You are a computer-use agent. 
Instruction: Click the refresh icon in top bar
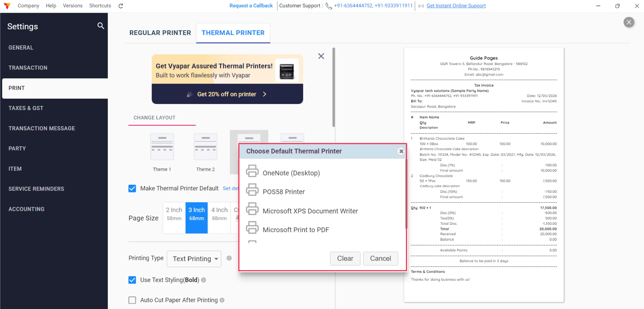coord(121,6)
